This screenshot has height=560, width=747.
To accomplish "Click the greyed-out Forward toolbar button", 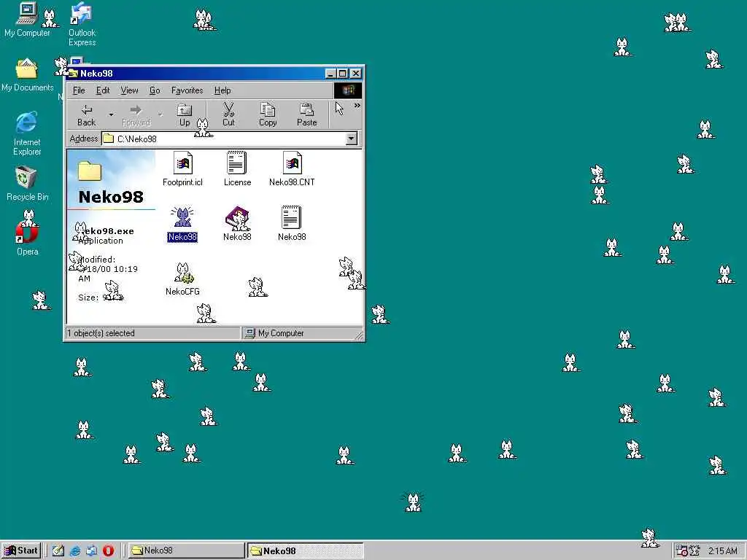I will pos(136,115).
